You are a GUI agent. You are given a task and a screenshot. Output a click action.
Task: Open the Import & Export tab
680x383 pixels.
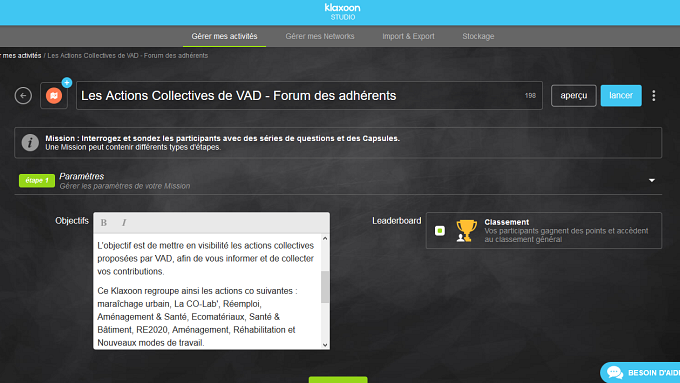(x=408, y=36)
